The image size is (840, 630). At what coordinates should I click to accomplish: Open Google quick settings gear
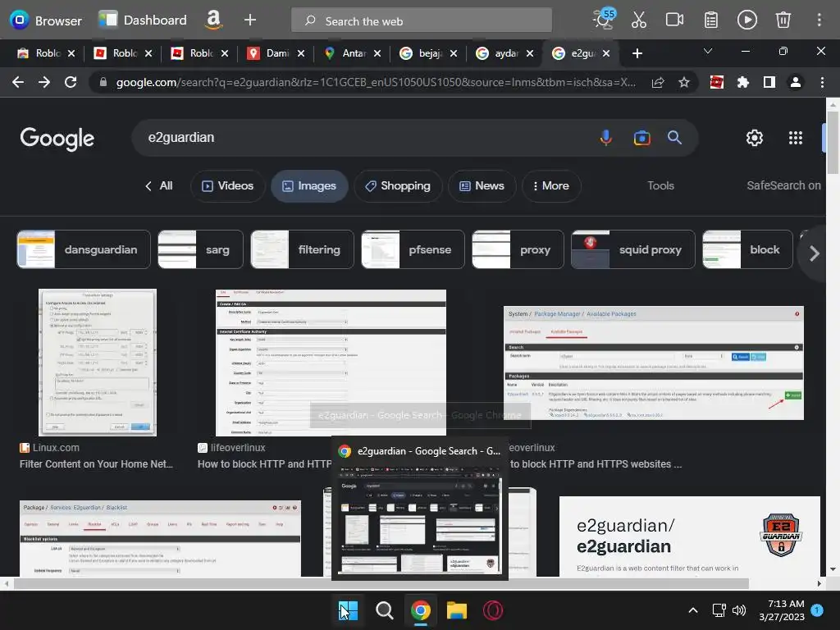tap(755, 138)
